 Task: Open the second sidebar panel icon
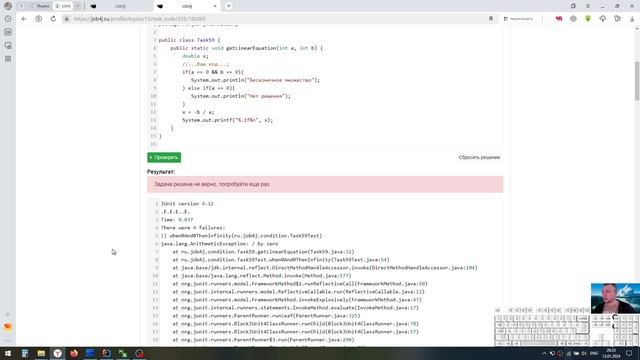[x=8, y=32]
